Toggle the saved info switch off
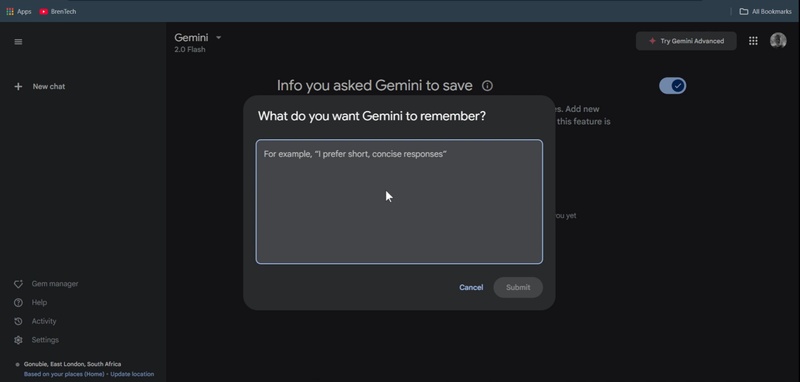This screenshot has width=800, height=382. coord(672,86)
